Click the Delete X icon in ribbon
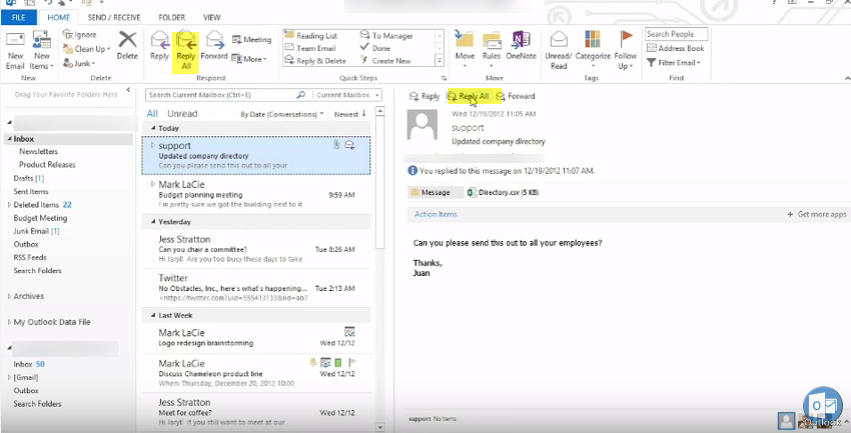Image resolution: width=851 pixels, height=433 pixels. pyautogui.click(x=128, y=40)
